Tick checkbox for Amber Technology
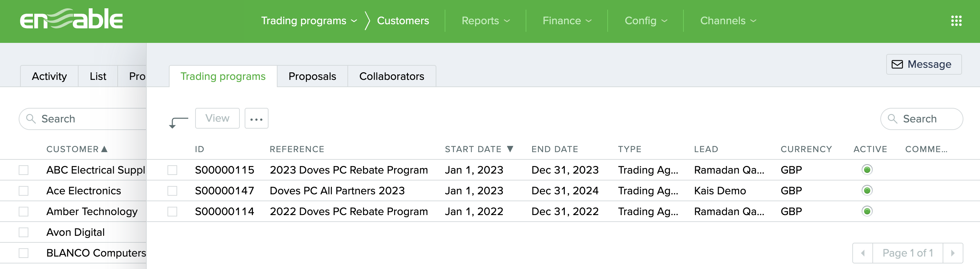The width and height of the screenshot is (980, 269). [x=24, y=212]
